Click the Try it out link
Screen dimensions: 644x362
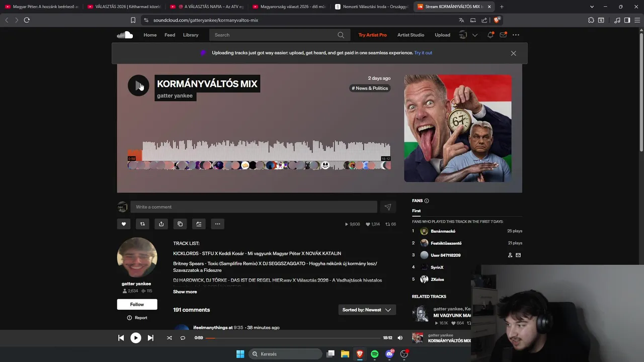(x=423, y=53)
